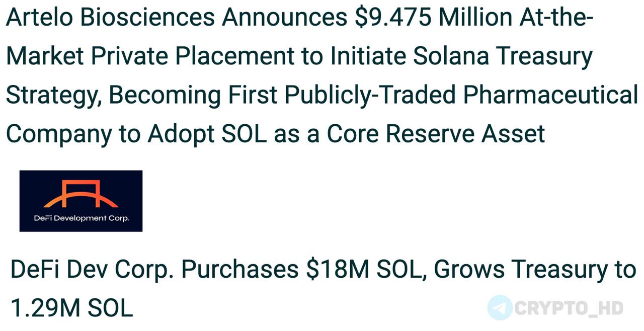Image resolution: width=644 pixels, height=331 pixels.
Task: Click the CRYPTO_HD watermark text
Action: 570,308
